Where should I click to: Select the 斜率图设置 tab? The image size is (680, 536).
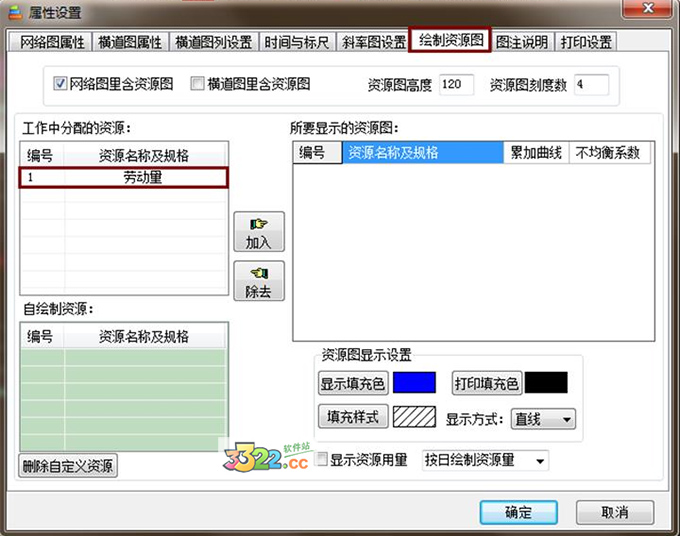pos(373,42)
